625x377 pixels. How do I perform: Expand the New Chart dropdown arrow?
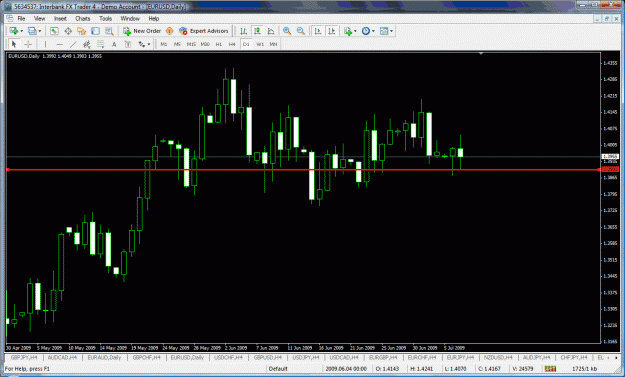(x=22, y=31)
